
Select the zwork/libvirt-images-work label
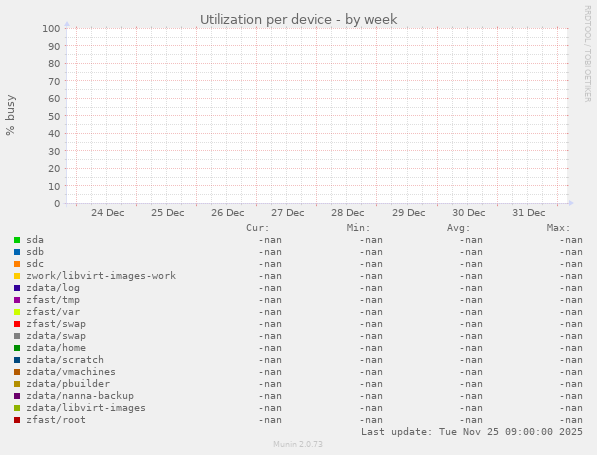[x=101, y=276]
